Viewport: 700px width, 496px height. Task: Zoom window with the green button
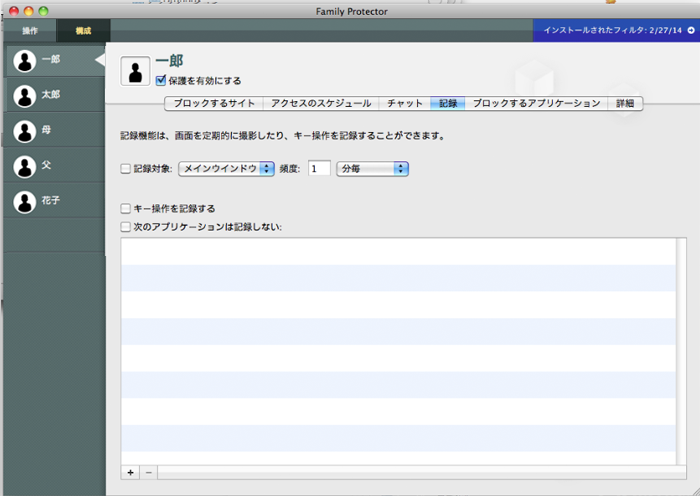tap(43, 11)
